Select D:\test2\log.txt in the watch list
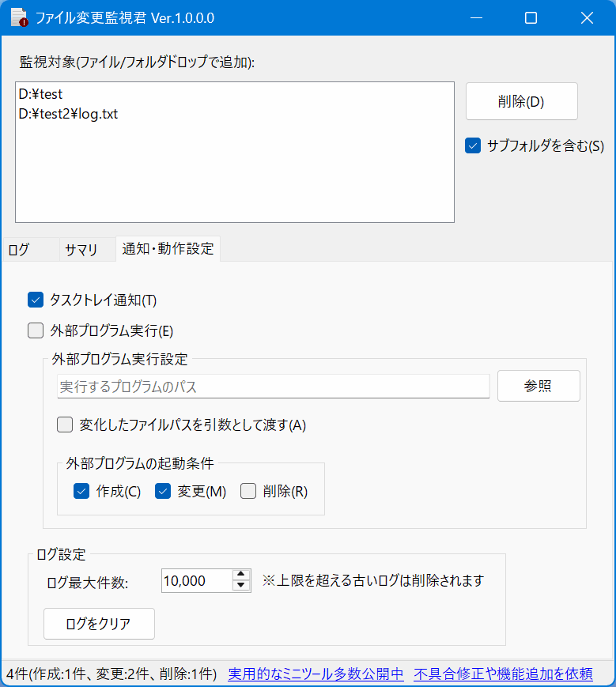Screen dimensions: 616x687 pyautogui.click(x=70, y=113)
